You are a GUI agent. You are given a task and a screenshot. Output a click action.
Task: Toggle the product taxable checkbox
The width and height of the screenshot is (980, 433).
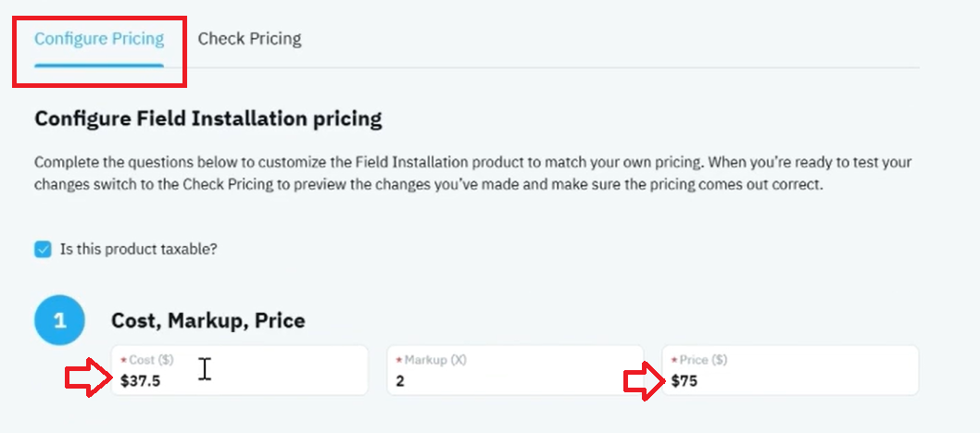pyautogui.click(x=43, y=250)
